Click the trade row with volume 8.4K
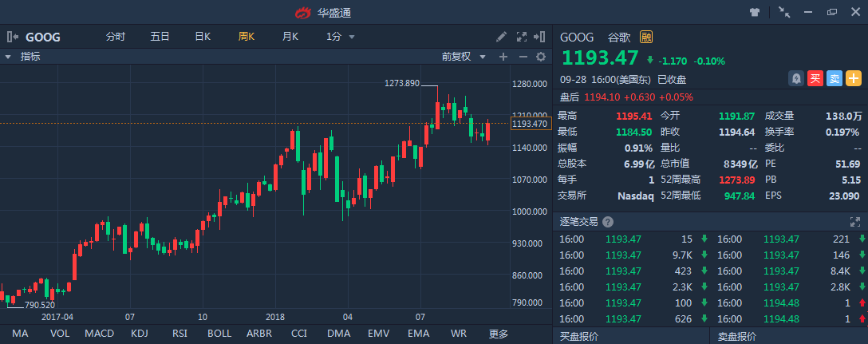The image size is (868, 344). 789,271
